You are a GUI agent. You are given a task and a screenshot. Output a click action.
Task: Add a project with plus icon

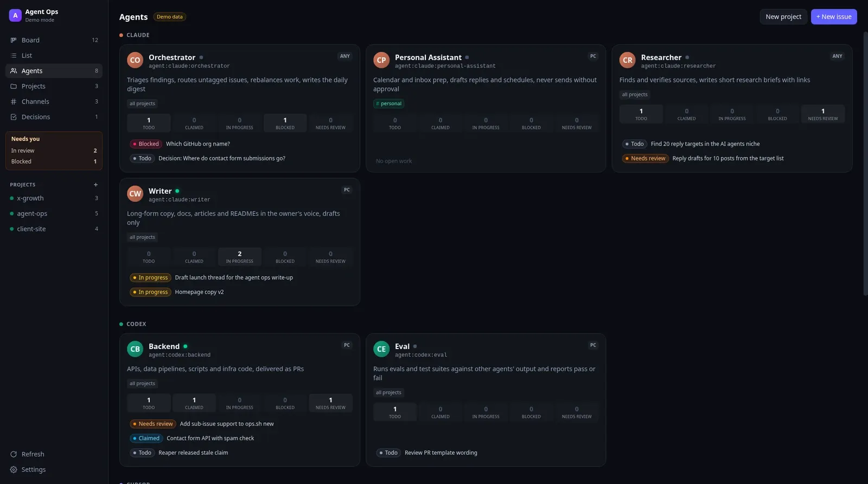pos(95,185)
